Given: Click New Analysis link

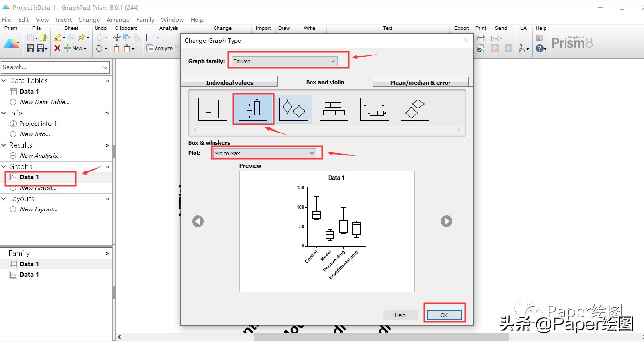Looking at the screenshot, I should 40,156.
